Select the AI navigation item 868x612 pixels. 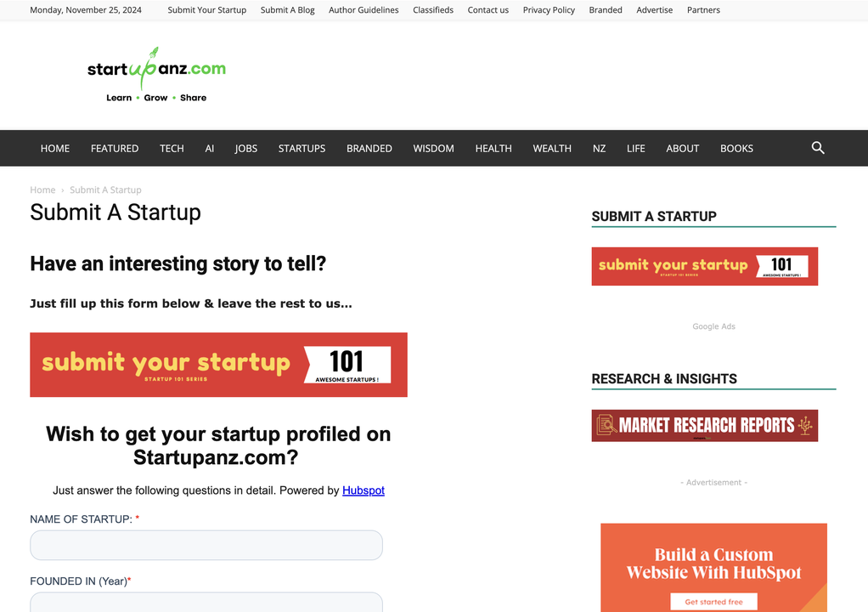[209, 149]
